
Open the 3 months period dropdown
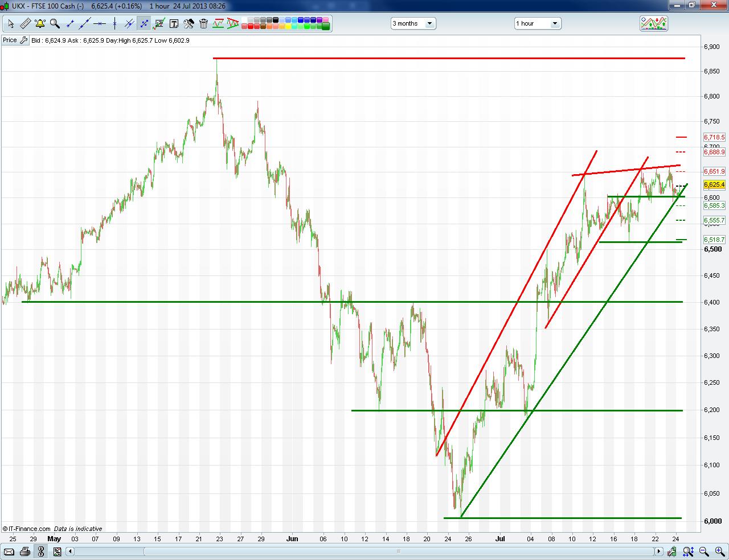[x=413, y=23]
